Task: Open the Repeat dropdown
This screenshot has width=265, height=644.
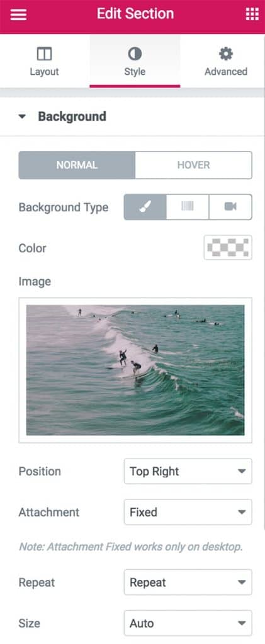Action: (188, 582)
